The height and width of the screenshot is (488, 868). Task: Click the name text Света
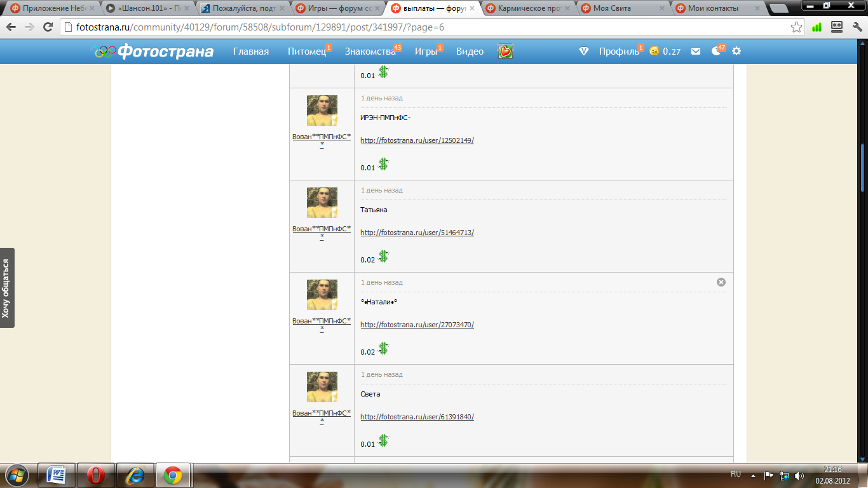370,394
